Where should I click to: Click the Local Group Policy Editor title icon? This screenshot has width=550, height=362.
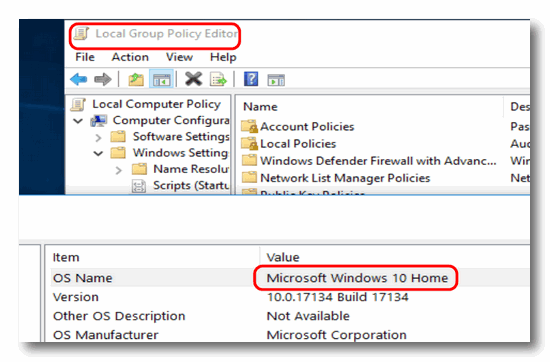[81, 34]
